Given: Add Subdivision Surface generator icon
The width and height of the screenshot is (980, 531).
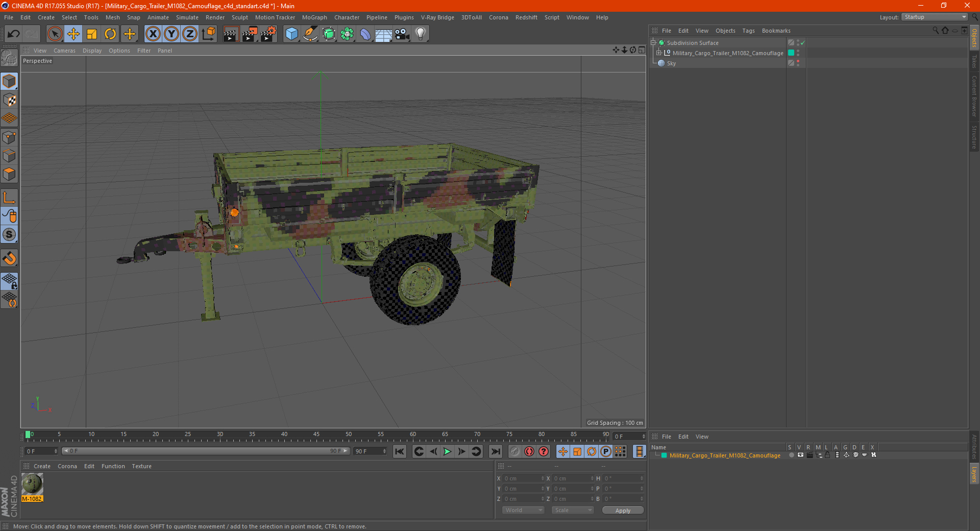Looking at the screenshot, I should [x=329, y=34].
